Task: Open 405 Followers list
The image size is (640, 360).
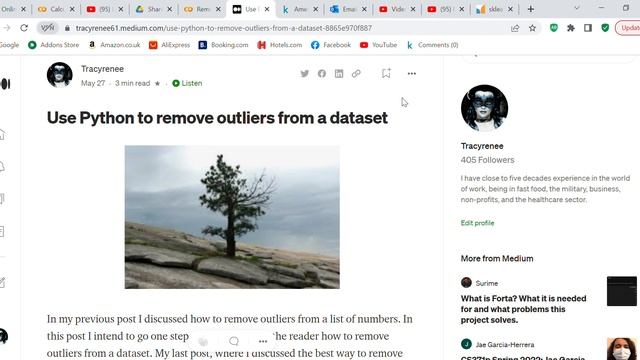Action: point(487,160)
